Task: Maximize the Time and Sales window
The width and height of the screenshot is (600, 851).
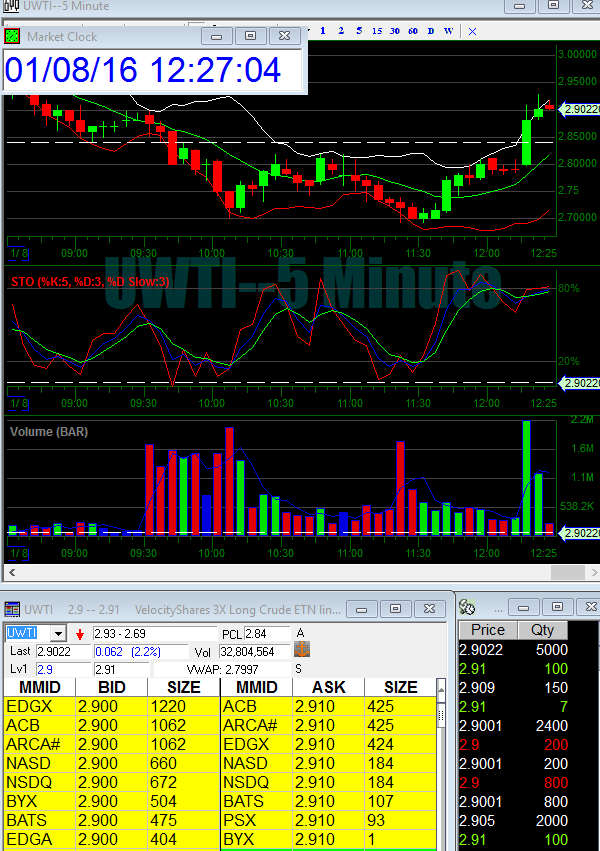Action: 557,607
